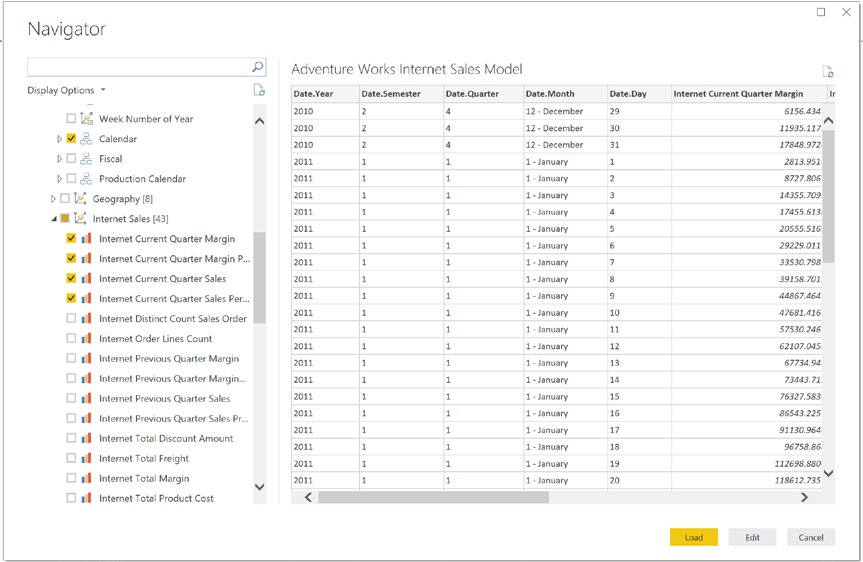This screenshot has height=562, width=863.
Task: Click the Date.Year column header
Action: [325, 94]
